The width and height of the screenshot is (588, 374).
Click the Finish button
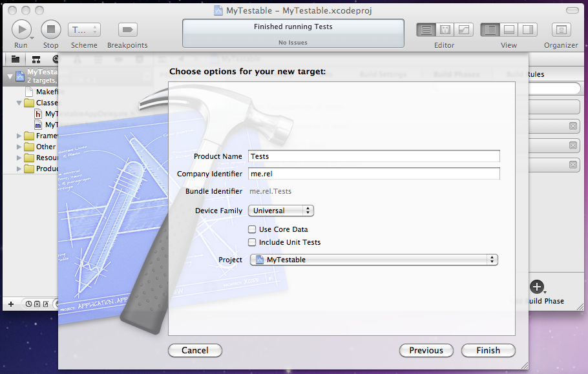click(x=488, y=350)
